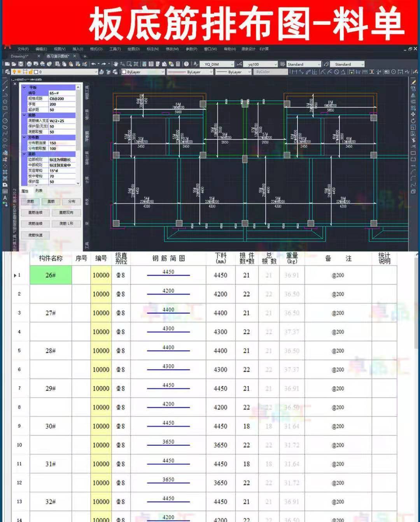Click the 分布 button
Image resolution: width=420 pixels, height=522 pixels.
[x=72, y=201]
